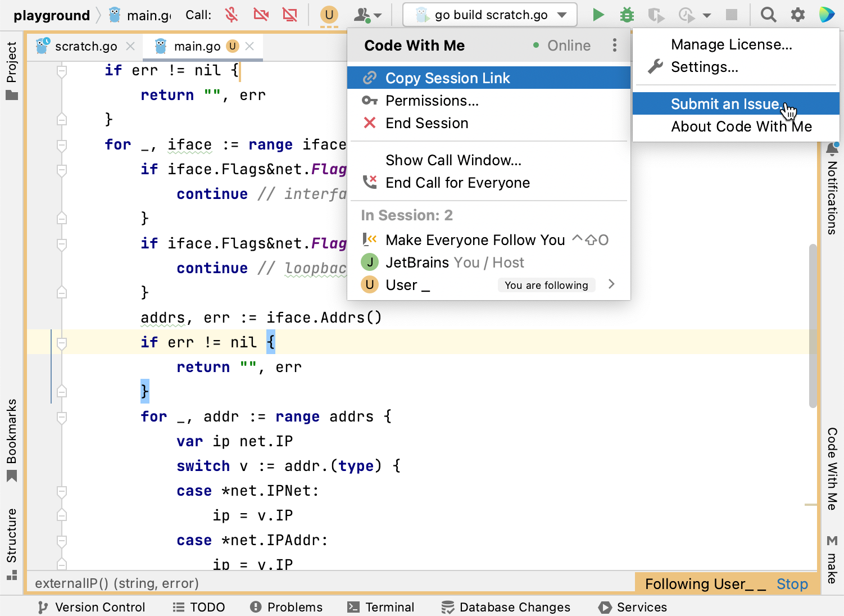Open the make tool window
The image size is (844, 616).
(832, 560)
